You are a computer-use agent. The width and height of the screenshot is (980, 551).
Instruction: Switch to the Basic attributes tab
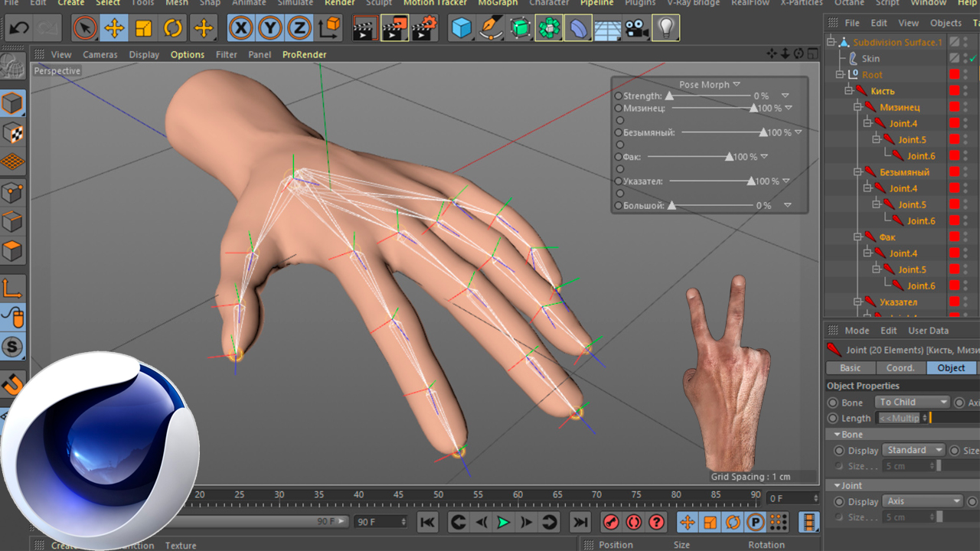click(850, 368)
